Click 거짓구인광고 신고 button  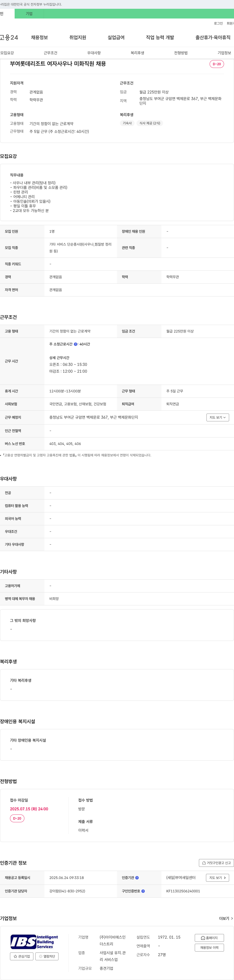pos(216,863)
